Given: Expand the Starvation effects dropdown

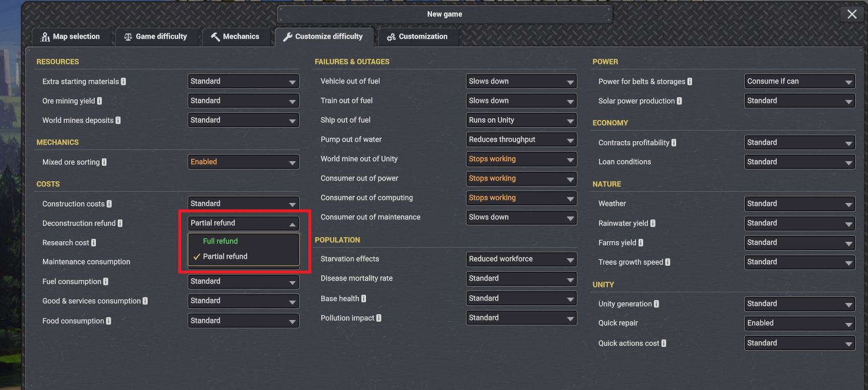Looking at the screenshot, I should 521,259.
